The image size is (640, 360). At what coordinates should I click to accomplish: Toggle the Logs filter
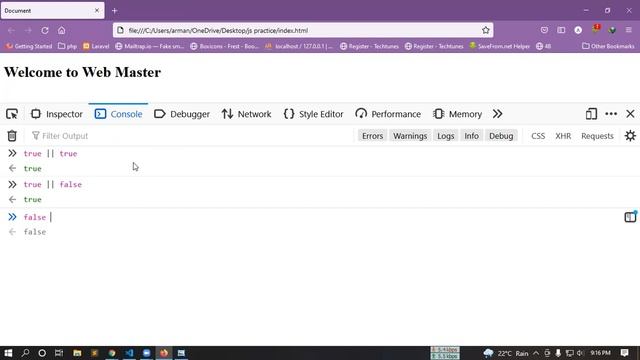tap(446, 136)
